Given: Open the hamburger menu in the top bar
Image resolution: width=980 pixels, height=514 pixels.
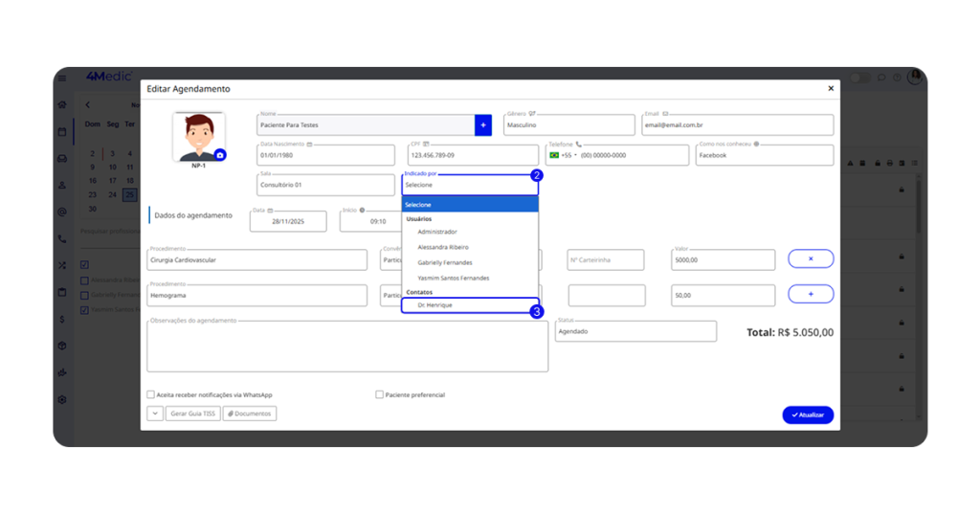Looking at the screenshot, I should [x=62, y=78].
